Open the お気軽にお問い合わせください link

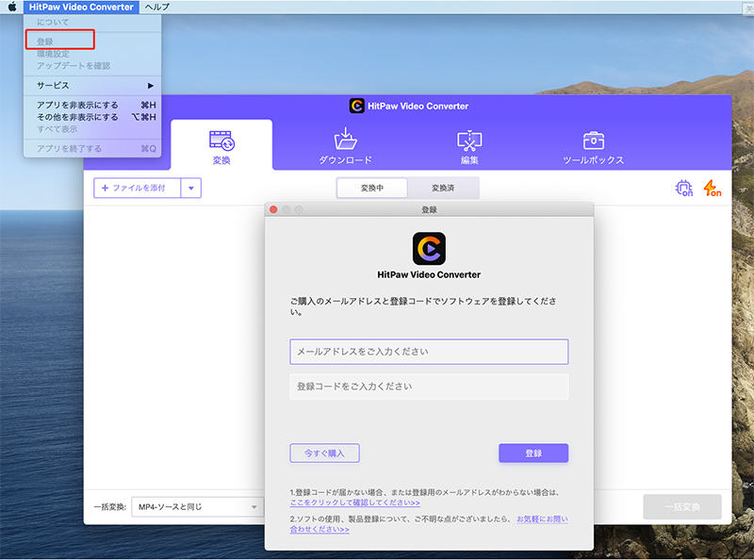tap(543, 519)
